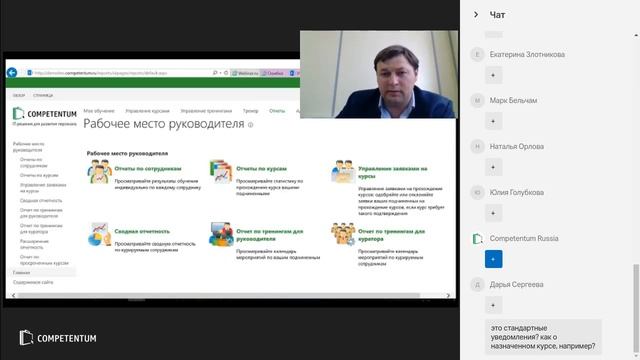Open the Сводная отчетность heading link

click(142, 231)
